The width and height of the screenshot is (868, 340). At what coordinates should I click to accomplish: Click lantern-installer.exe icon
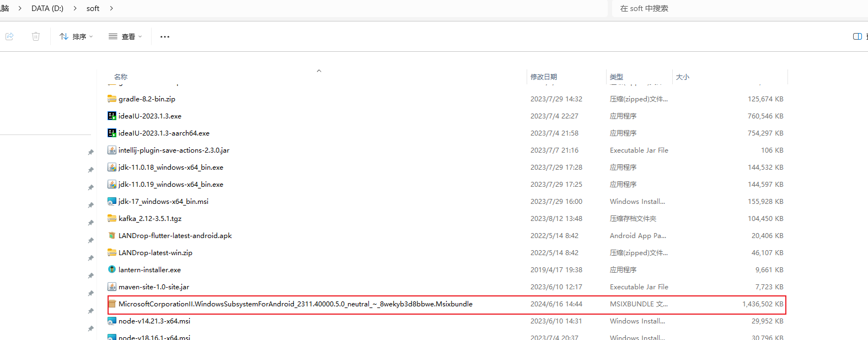[x=112, y=269]
